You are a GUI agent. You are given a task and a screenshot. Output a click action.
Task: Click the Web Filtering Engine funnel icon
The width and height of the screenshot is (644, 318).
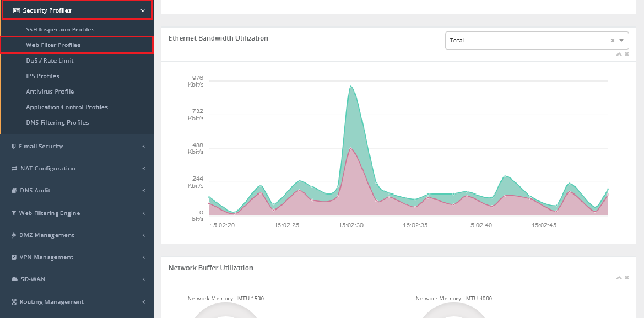tap(14, 213)
